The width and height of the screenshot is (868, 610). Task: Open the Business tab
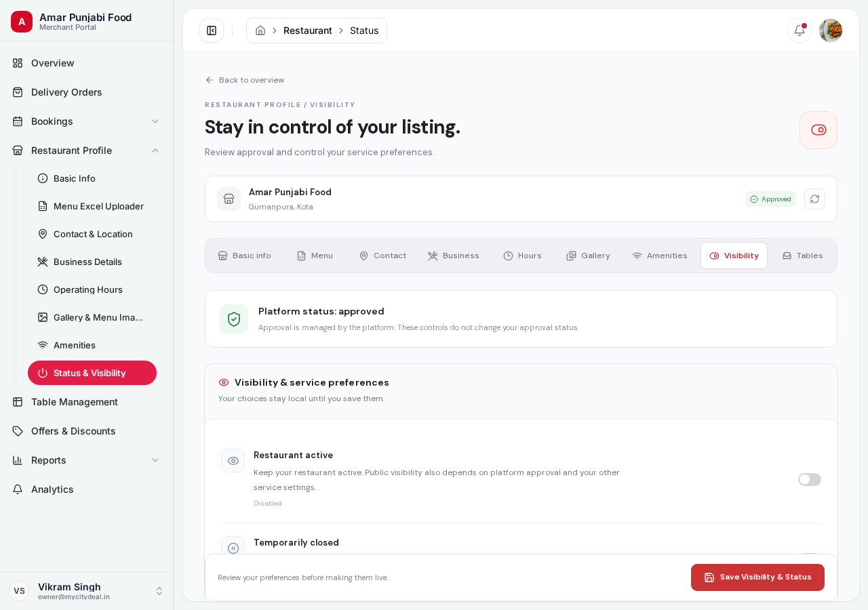point(454,256)
